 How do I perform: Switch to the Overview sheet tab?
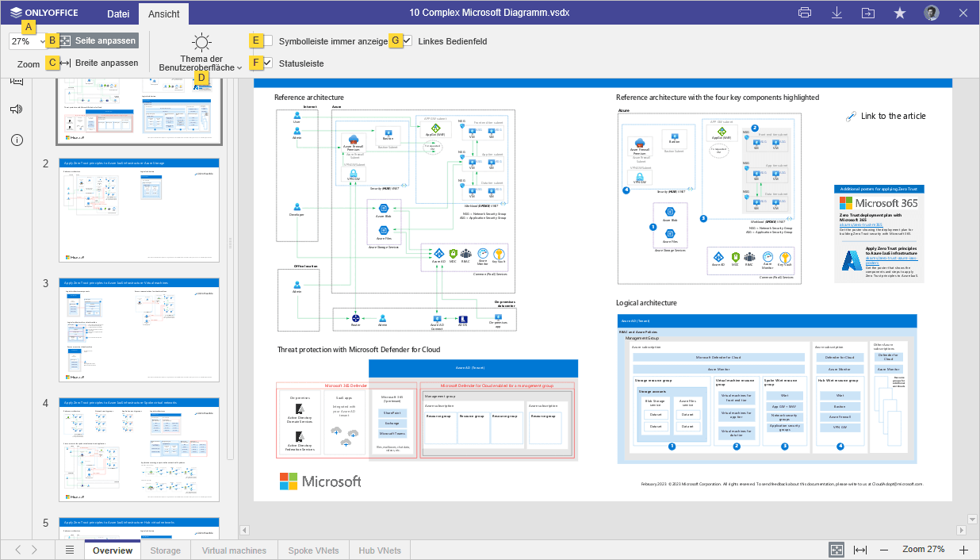click(x=112, y=550)
